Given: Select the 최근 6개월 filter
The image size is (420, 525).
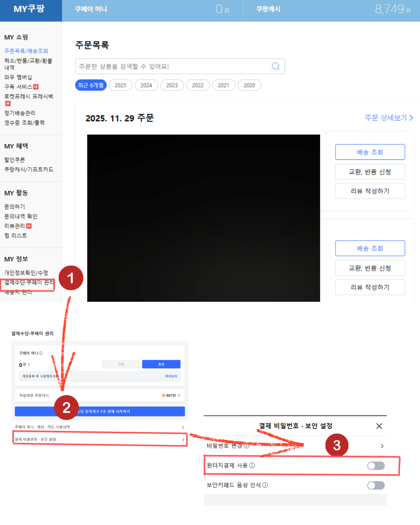Looking at the screenshot, I should [91, 85].
